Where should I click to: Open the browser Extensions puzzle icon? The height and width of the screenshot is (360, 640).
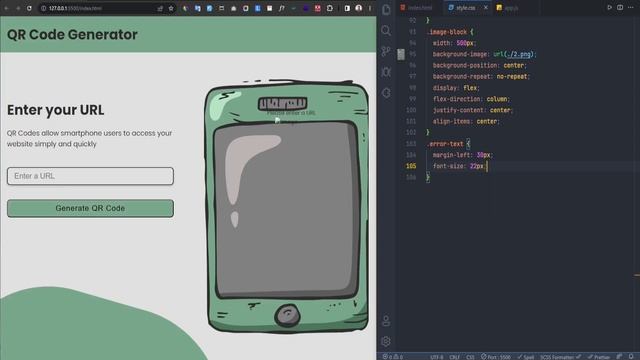pyautogui.click(x=330, y=8)
